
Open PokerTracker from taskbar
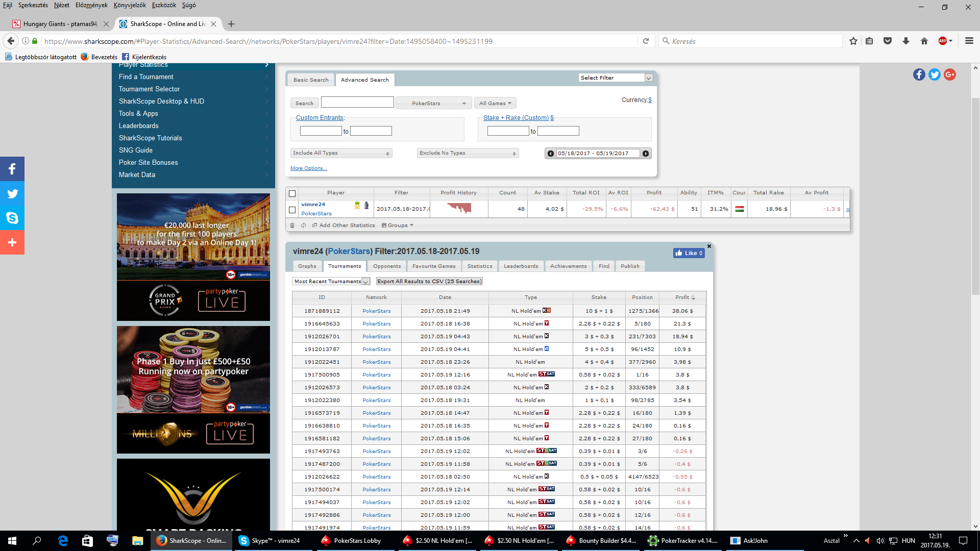tap(684, 541)
